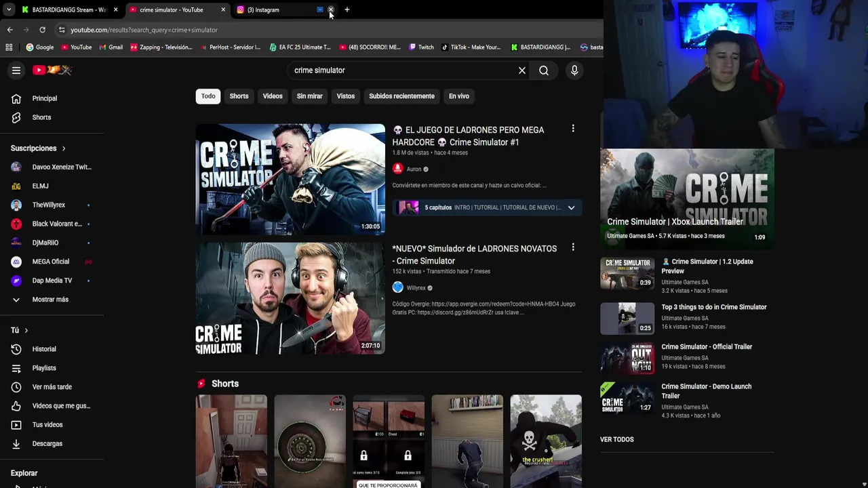Expand the 5 capítulos chapters list
Image resolution: width=868 pixels, height=488 pixels.
pos(571,207)
